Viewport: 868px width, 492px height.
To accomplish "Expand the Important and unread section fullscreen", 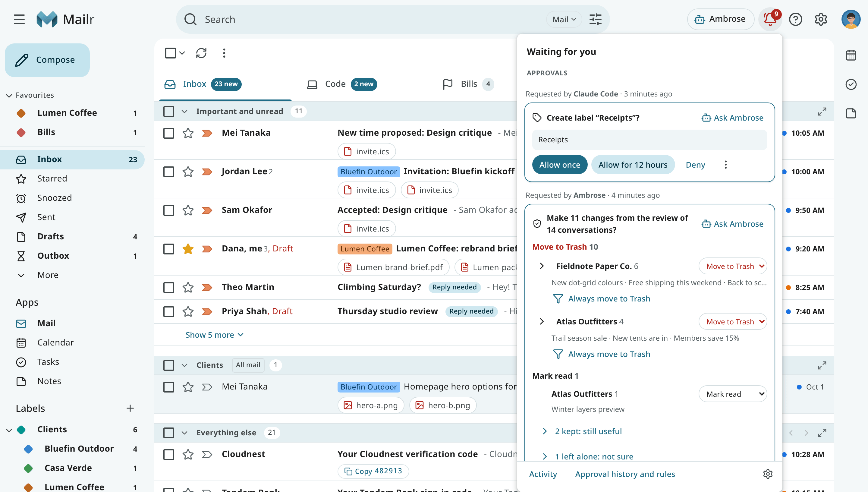I will 822,111.
